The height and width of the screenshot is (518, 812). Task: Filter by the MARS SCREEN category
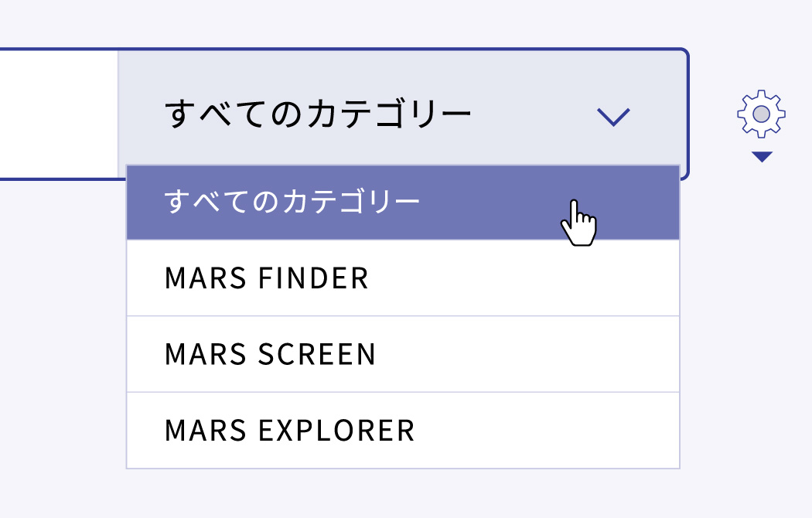click(403, 354)
